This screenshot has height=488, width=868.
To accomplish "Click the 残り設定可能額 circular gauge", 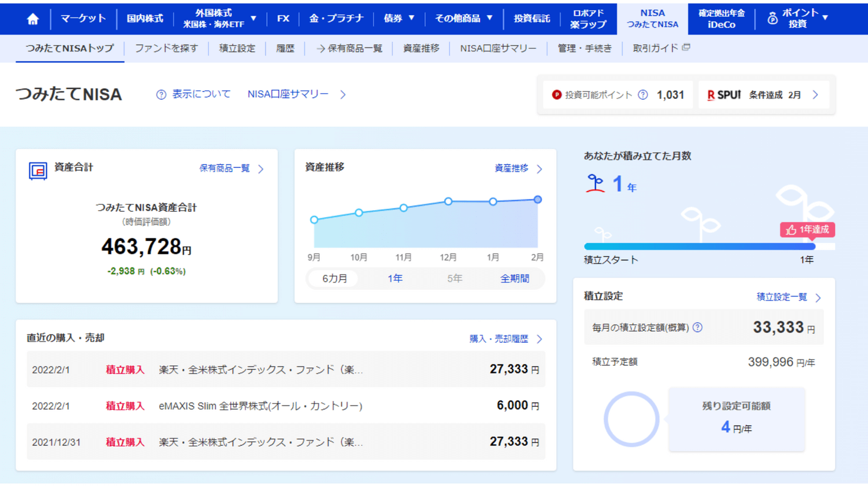I will click(631, 419).
